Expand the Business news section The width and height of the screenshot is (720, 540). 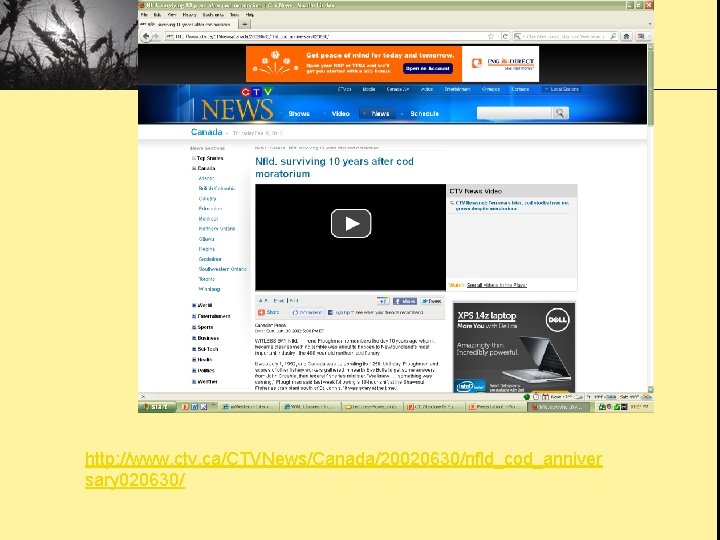coord(194,338)
